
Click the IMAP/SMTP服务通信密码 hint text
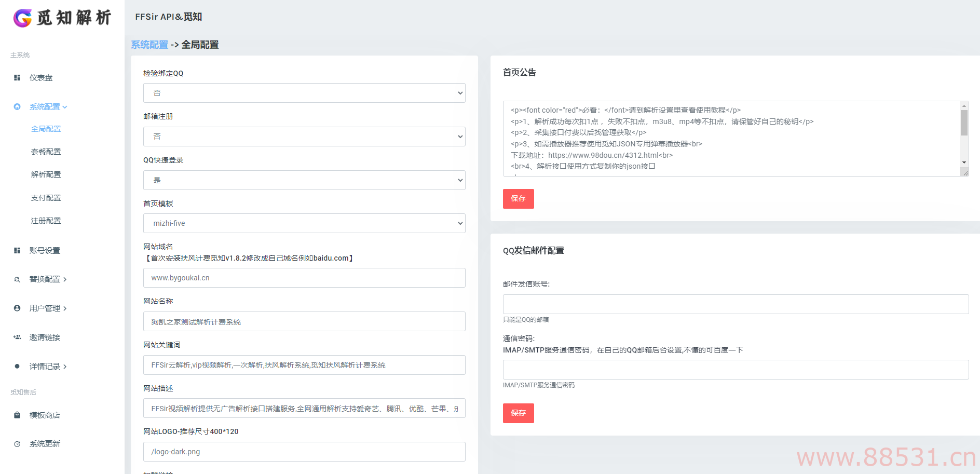[x=539, y=385]
